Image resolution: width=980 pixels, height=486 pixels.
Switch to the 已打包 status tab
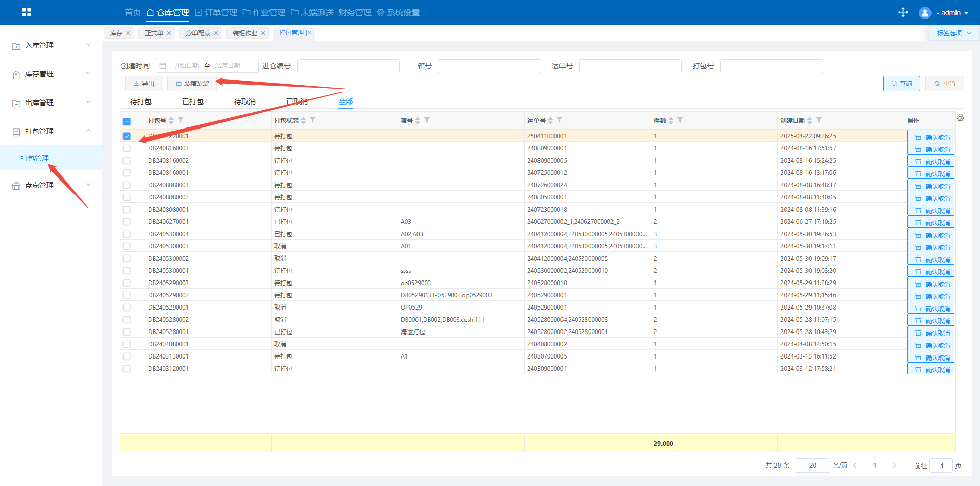point(193,101)
